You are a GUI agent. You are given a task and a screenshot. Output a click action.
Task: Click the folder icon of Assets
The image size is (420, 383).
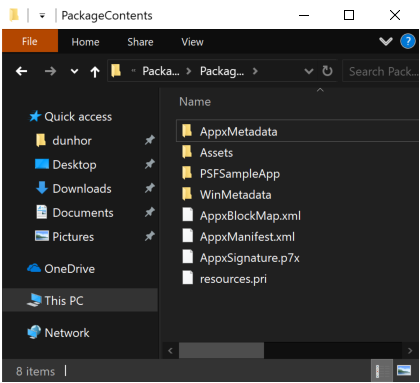click(187, 152)
